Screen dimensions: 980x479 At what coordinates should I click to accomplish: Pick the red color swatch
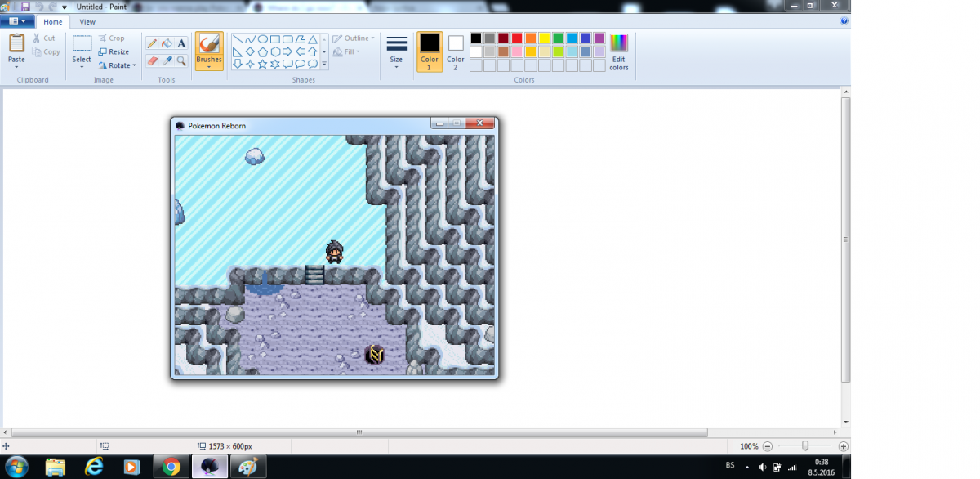(517, 38)
